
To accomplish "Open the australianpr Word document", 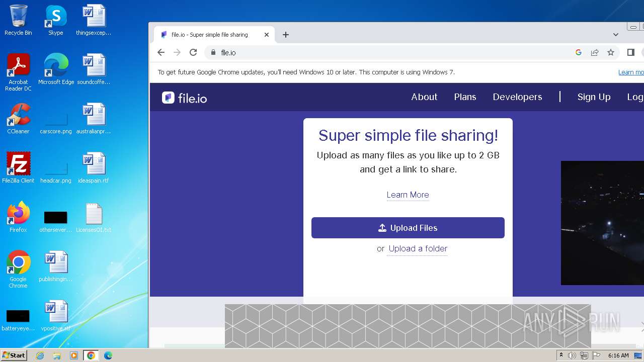I will pos(94,119).
